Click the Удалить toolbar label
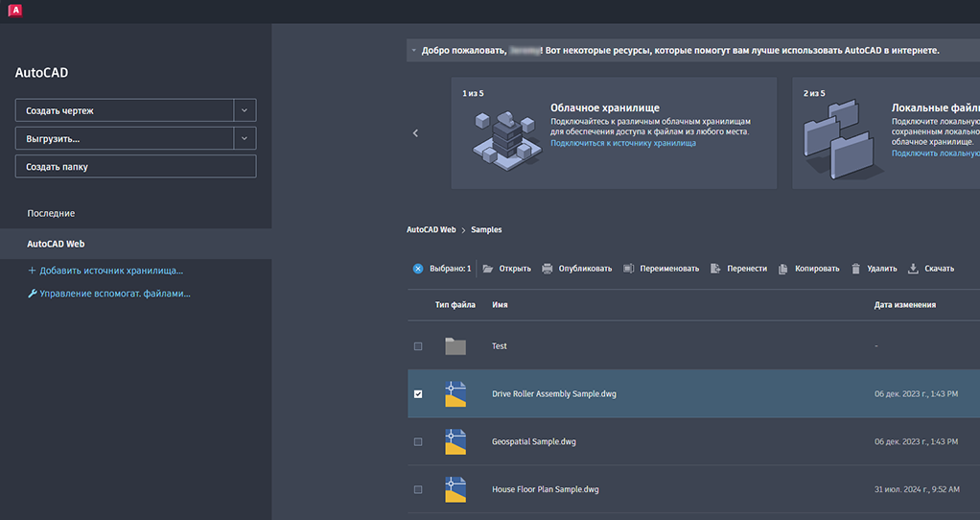The width and height of the screenshot is (980, 520). coord(882,269)
